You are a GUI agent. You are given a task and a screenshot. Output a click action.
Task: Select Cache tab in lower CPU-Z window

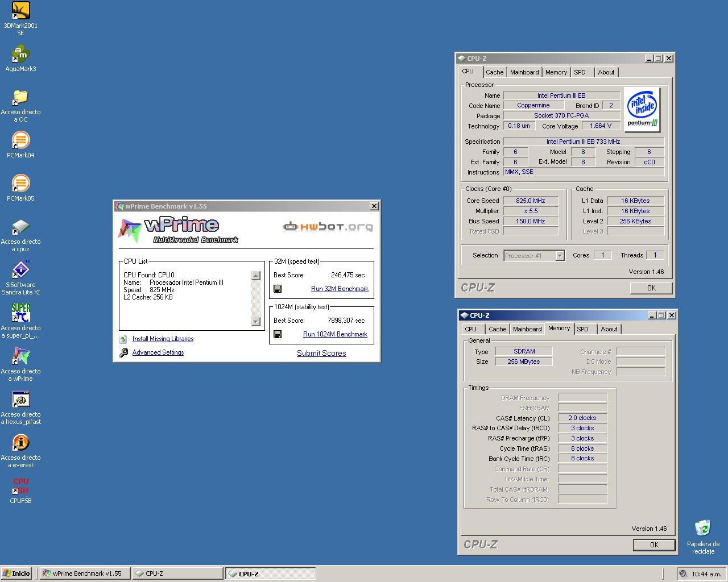click(x=497, y=329)
